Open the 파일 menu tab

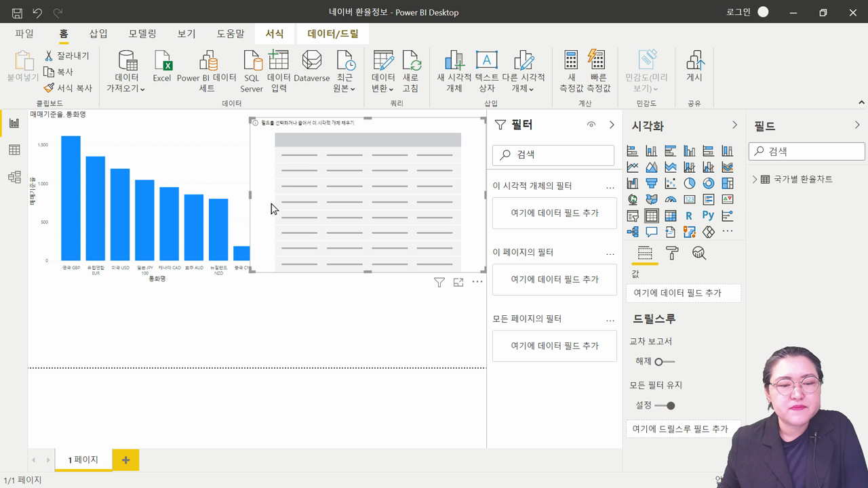(24, 33)
